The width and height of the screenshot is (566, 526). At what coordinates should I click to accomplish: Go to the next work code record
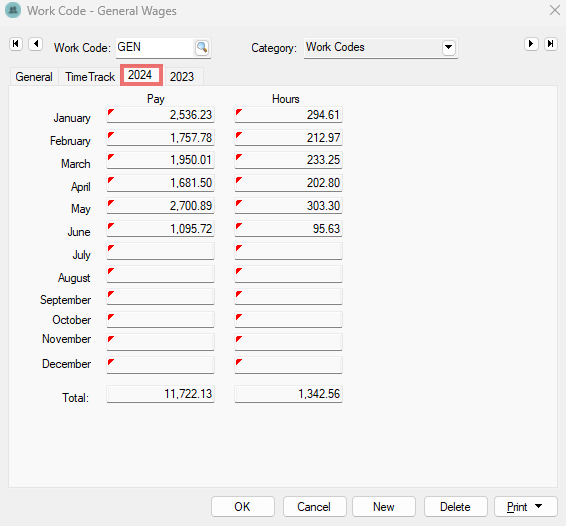pos(531,44)
